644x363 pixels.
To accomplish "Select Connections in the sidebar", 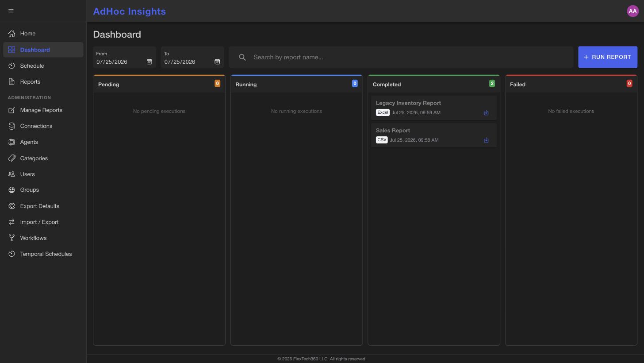I will [x=43, y=126].
